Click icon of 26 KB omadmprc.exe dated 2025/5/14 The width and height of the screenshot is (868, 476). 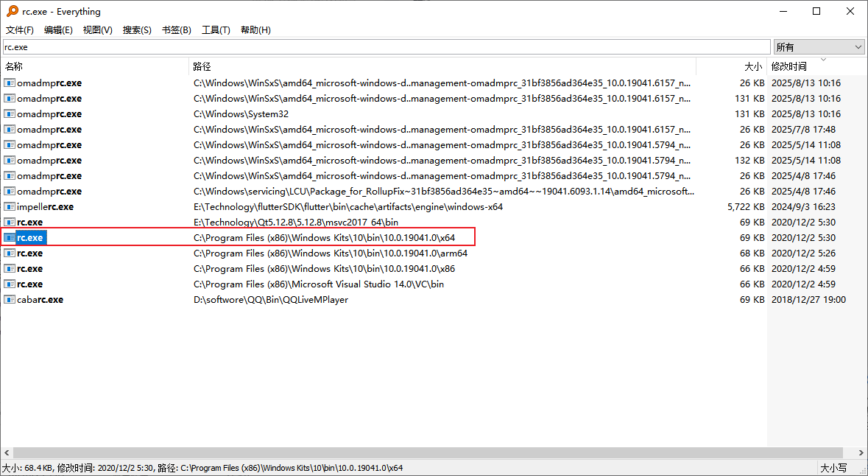10,144
